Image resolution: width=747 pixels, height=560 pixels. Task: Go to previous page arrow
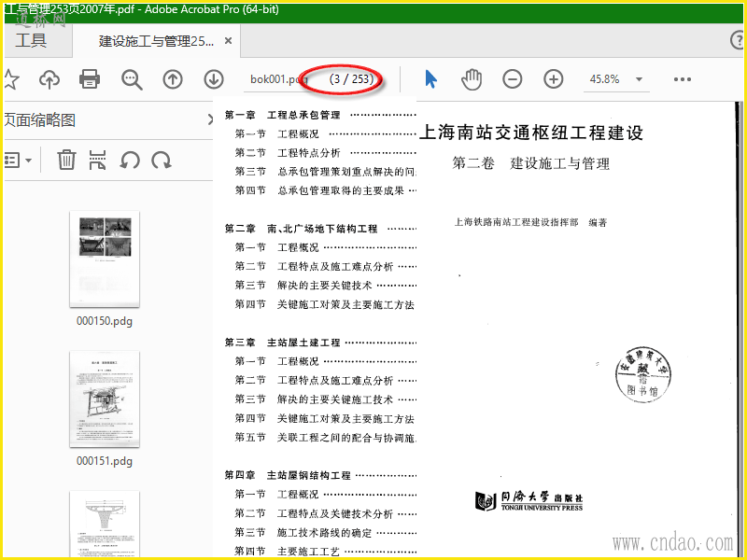[x=173, y=79]
